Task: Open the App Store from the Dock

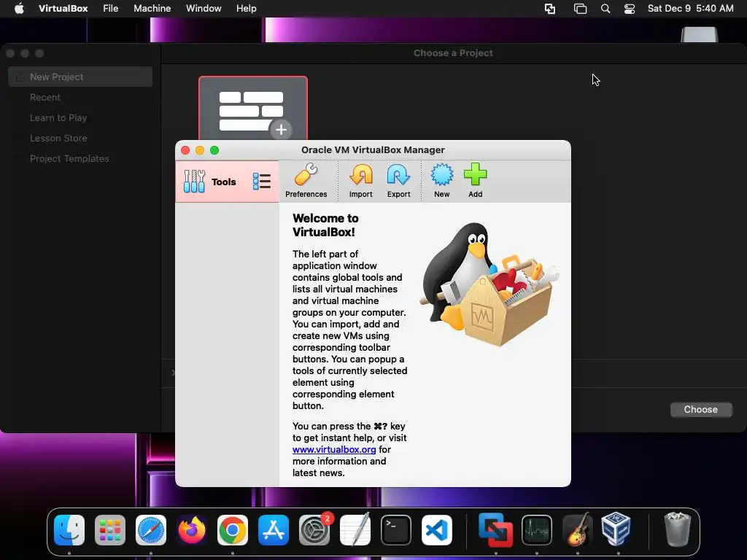Action: (274, 530)
